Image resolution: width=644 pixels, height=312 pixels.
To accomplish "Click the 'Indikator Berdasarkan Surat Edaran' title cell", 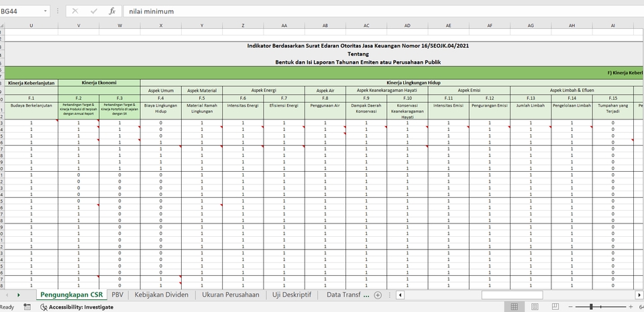I will [358, 46].
